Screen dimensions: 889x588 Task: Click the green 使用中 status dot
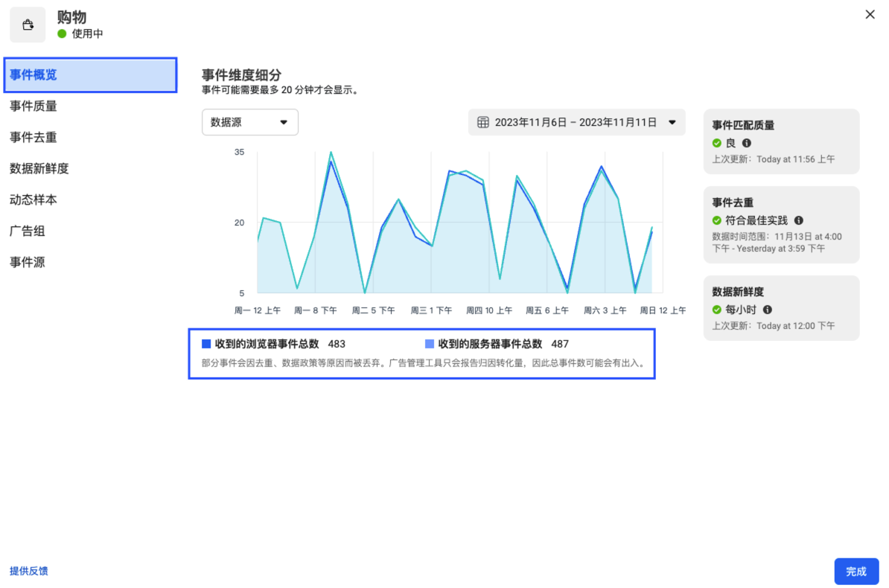coord(62,34)
